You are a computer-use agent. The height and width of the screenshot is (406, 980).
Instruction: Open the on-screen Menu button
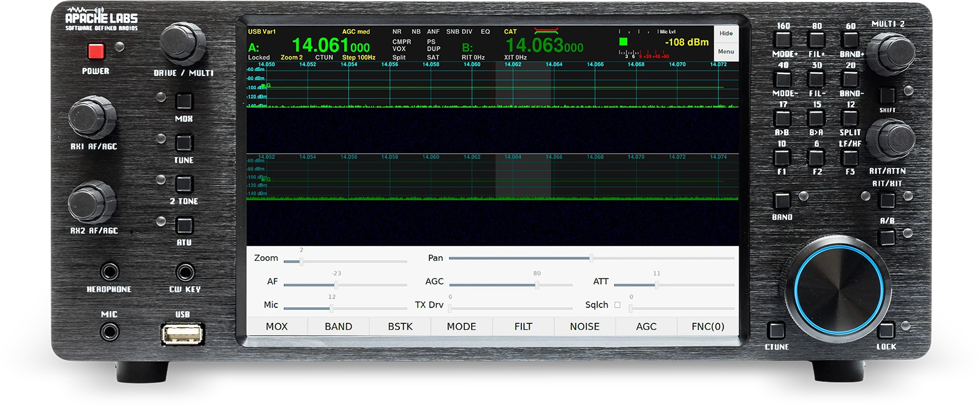726,52
